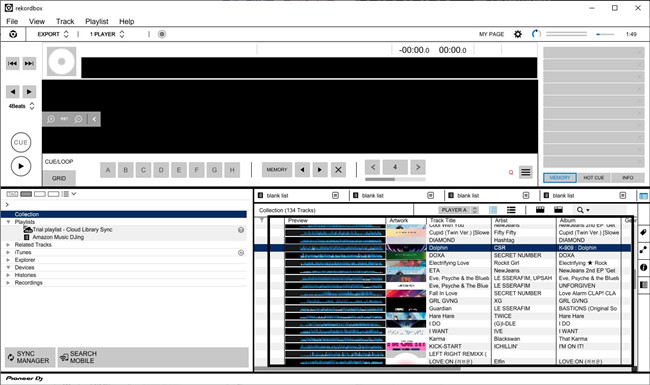Select the track row Dolphin
The width and height of the screenshot is (650, 385).
pos(443,248)
